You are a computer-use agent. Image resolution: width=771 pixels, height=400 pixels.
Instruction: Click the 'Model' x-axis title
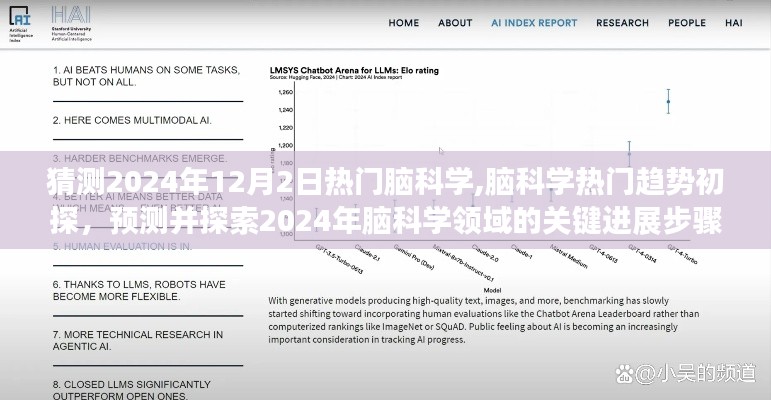(492, 290)
